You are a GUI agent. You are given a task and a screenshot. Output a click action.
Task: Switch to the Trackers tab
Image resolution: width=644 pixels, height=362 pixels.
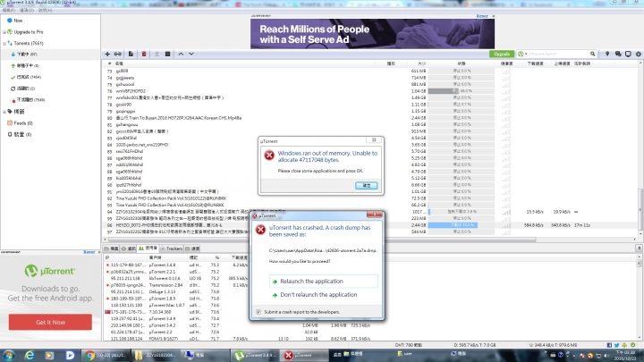(171, 248)
